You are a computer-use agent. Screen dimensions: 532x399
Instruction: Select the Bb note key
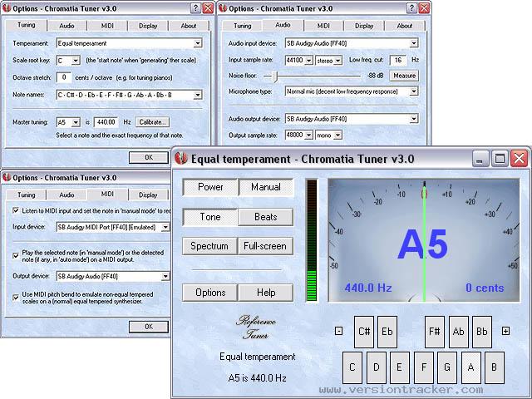pyautogui.click(x=482, y=332)
